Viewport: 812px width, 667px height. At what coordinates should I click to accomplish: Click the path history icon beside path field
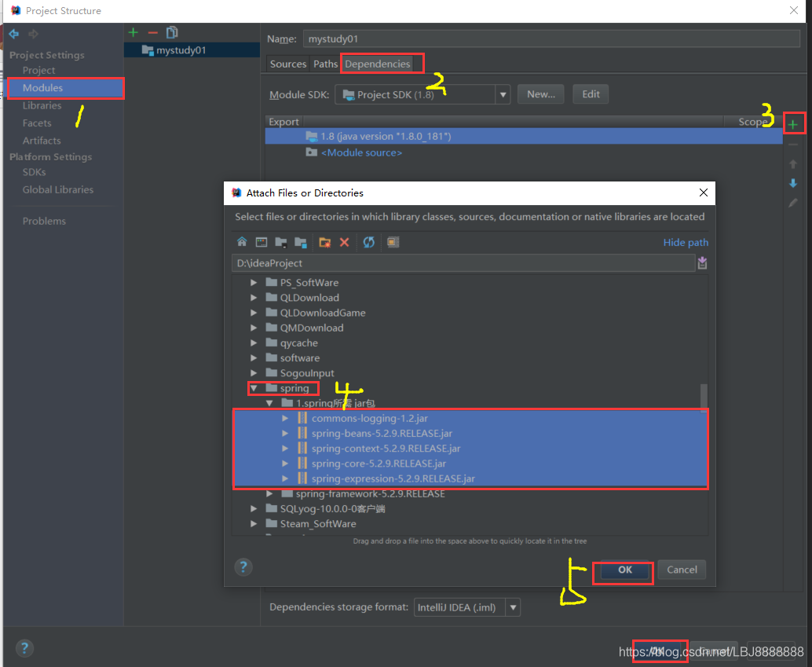702,262
